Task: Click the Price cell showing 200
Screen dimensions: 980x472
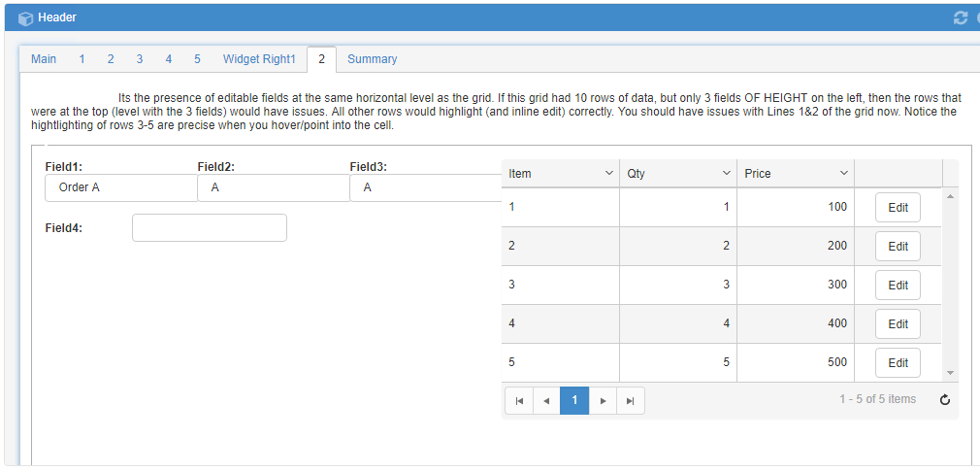Action: [796, 246]
